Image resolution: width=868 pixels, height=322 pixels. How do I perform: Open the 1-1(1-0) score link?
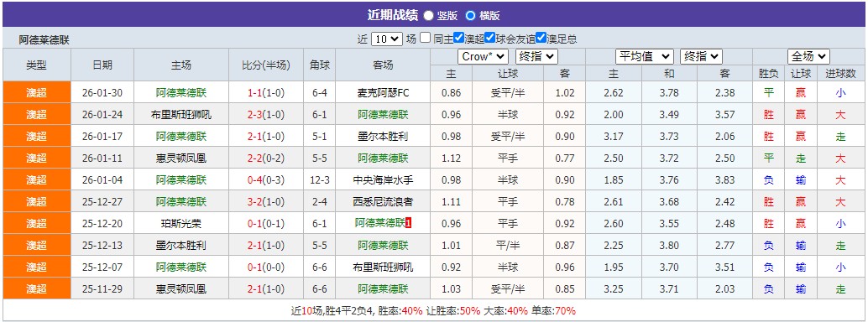[266, 93]
